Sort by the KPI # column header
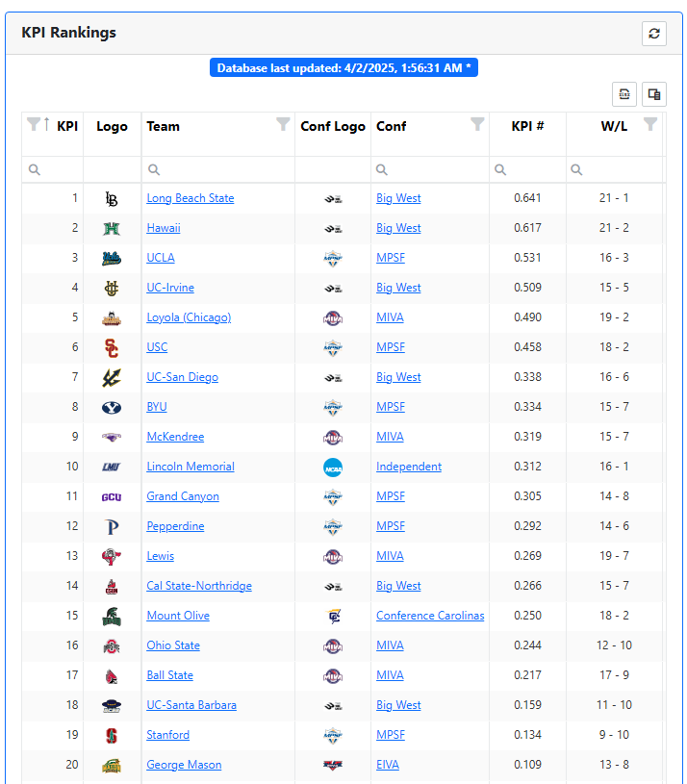Screen dimensions: 687x784 527,126
